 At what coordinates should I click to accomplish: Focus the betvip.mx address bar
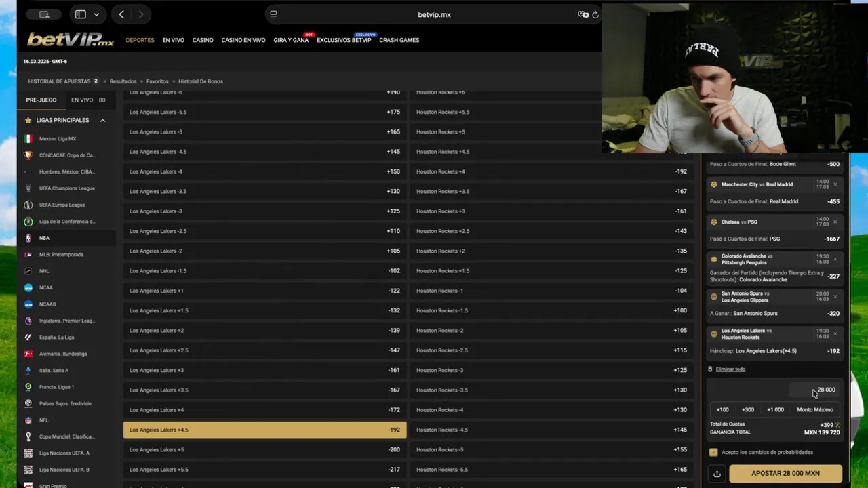pos(434,14)
